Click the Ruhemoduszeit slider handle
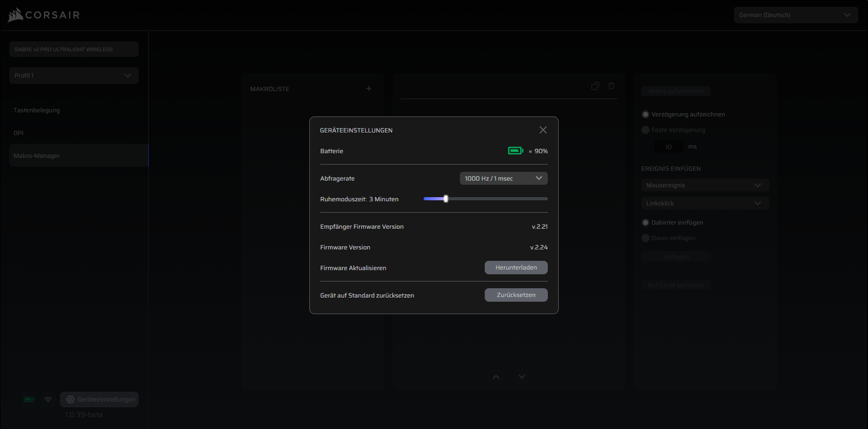Screen dimensions: 868x429 (446, 199)
